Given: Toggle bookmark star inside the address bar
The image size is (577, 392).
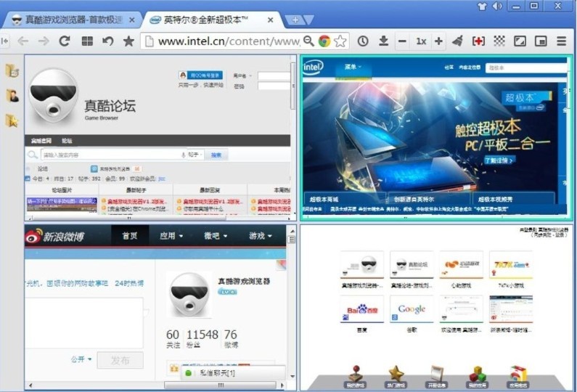Looking at the screenshot, I should [340, 41].
